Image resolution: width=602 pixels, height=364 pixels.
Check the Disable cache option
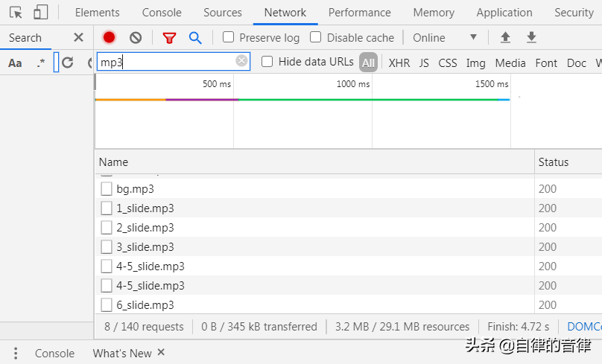316,38
